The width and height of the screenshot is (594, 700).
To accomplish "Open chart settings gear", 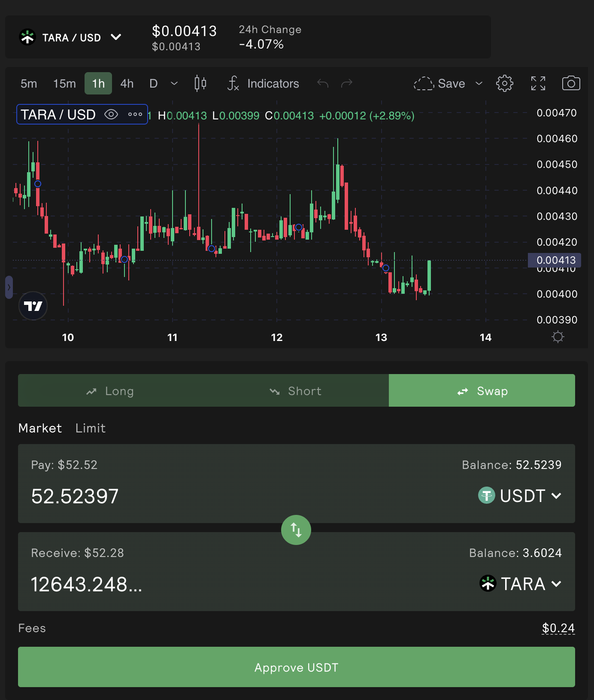I will pos(505,83).
